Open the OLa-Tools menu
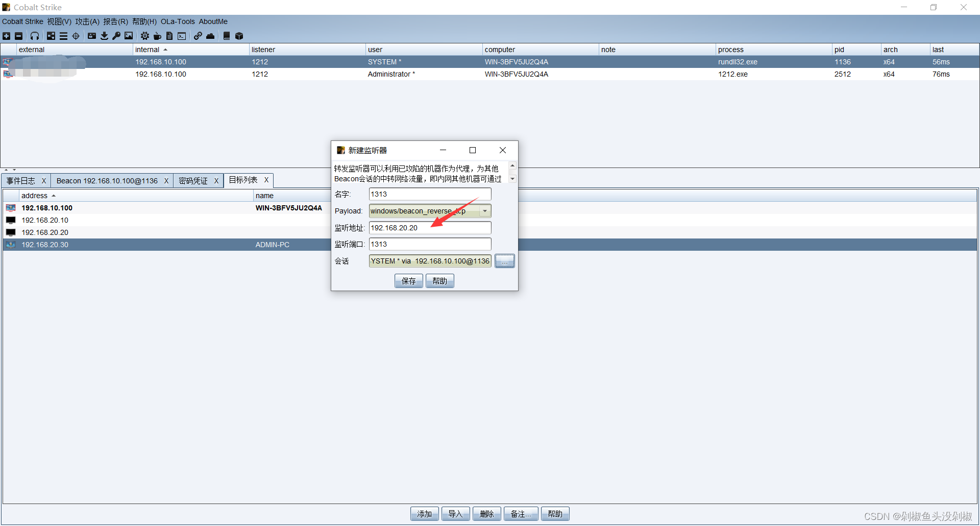 178,21
